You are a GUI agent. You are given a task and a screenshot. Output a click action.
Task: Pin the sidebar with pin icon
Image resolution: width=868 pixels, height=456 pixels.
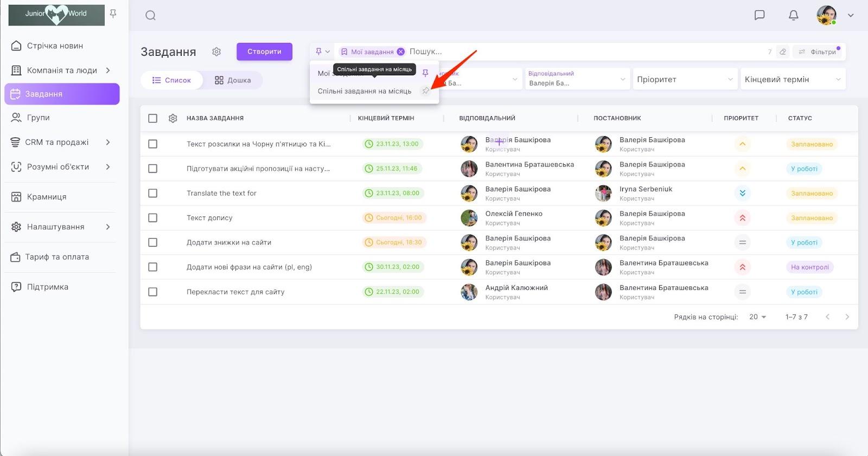pyautogui.click(x=113, y=14)
